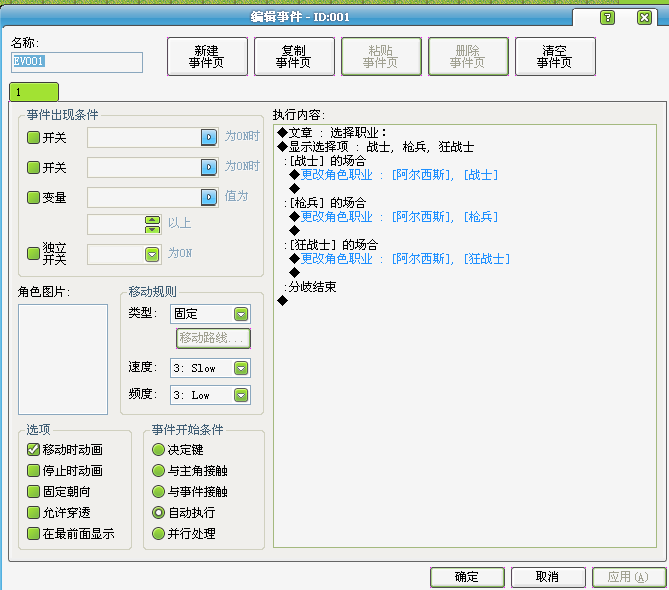The width and height of the screenshot is (669, 590).
Task: Click the 删除事件页 button
Action: pyautogui.click(x=468, y=56)
